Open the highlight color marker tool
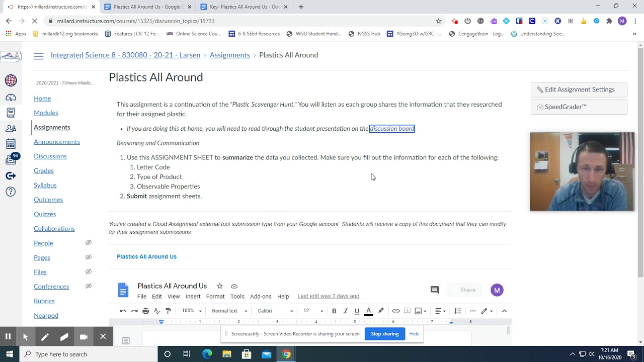The width and height of the screenshot is (644, 362). (x=381, y=311)
